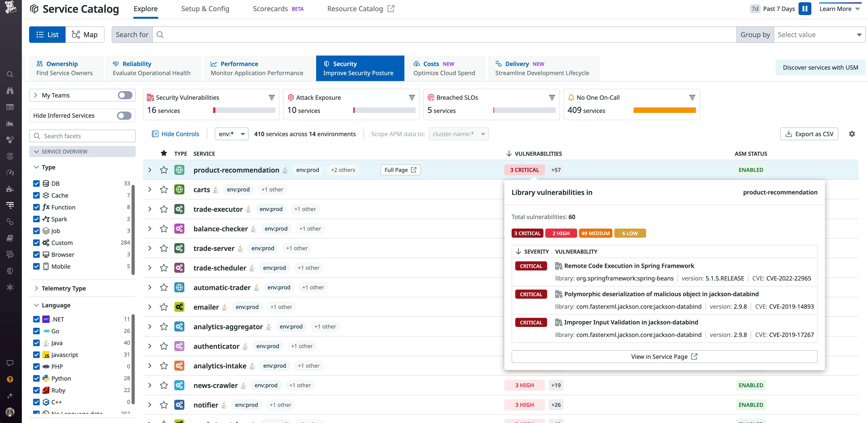Click the filter icon on Security Vulnerabilities card
The width and height of the screenshot is (868, 423).
point(272,97)
